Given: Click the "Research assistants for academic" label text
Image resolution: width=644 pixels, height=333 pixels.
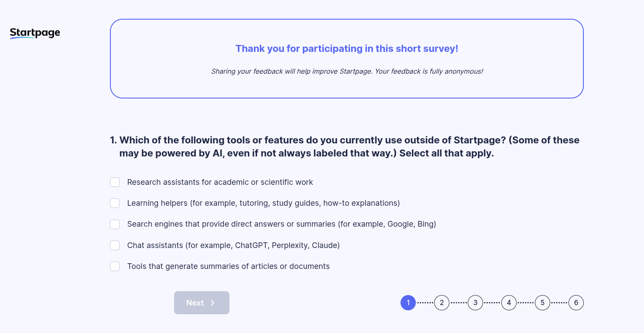Looking at the screenshot, I should (x=220, y=182).
